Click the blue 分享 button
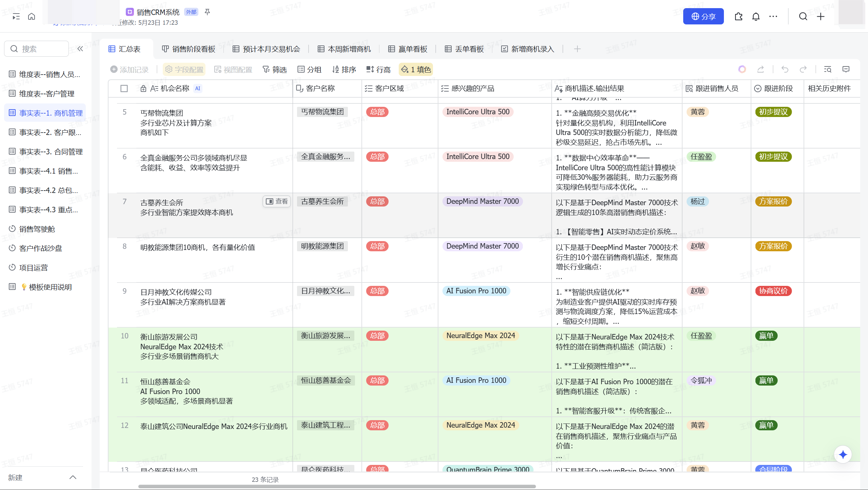The image size is (868, 490). point(703,17)
